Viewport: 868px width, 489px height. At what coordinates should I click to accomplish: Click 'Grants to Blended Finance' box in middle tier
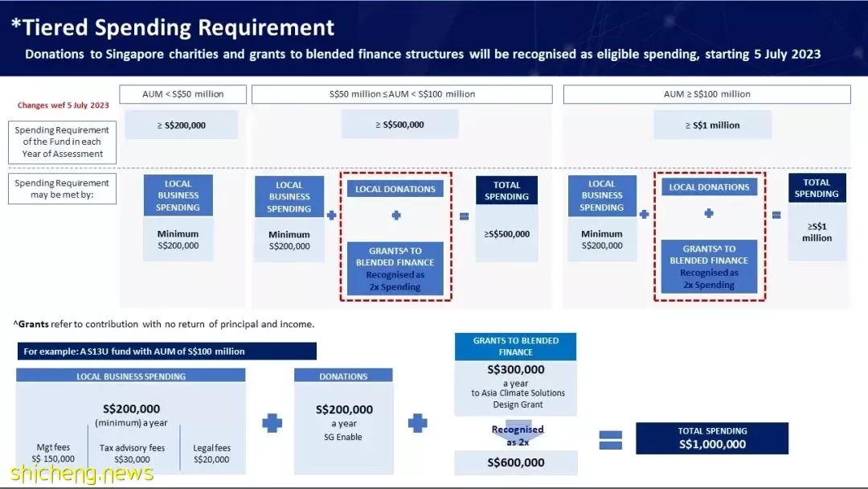click(395, 269)
